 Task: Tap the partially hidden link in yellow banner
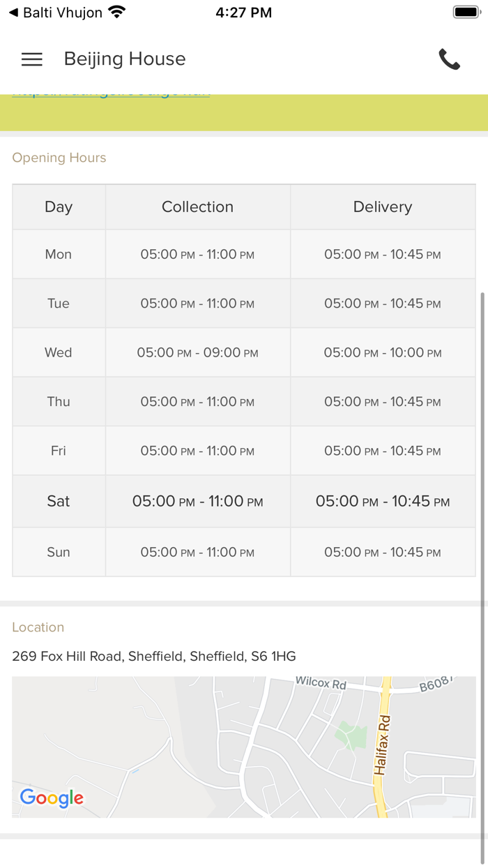112,94
